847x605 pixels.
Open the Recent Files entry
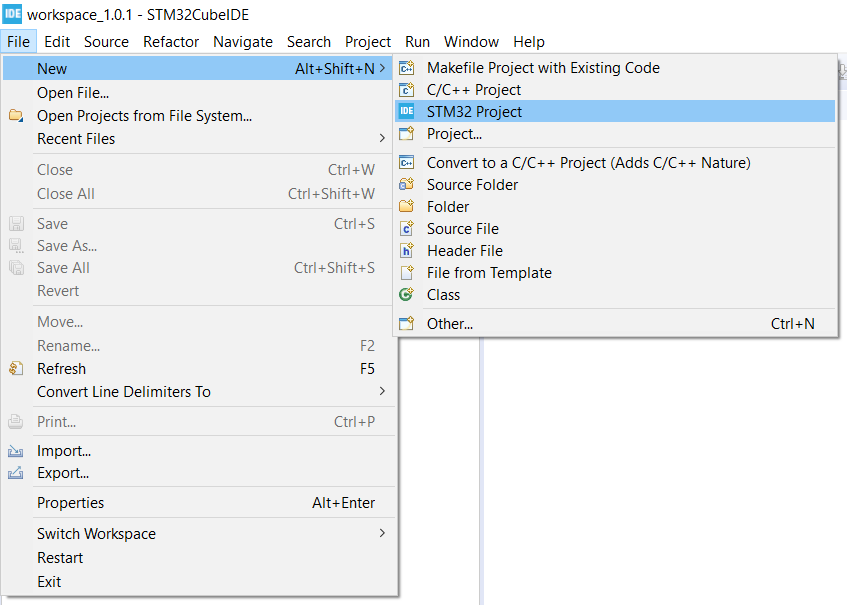pyautogui.click(x=198, y=139)
